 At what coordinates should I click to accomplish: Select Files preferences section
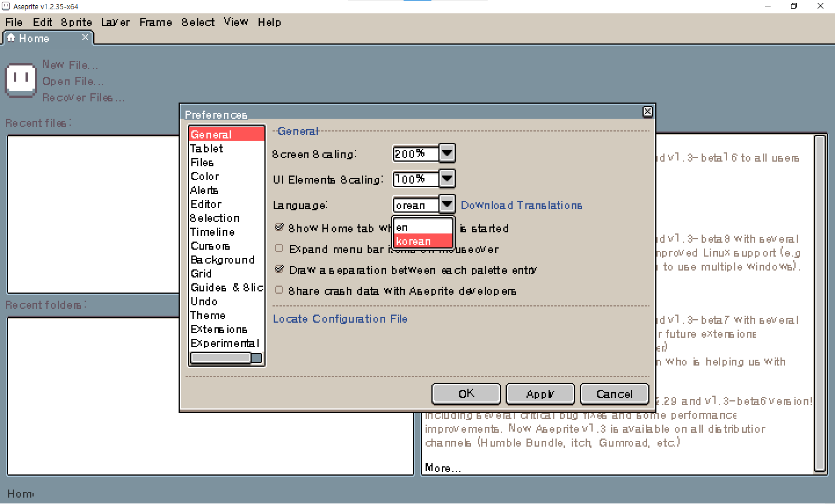(227, 162)
